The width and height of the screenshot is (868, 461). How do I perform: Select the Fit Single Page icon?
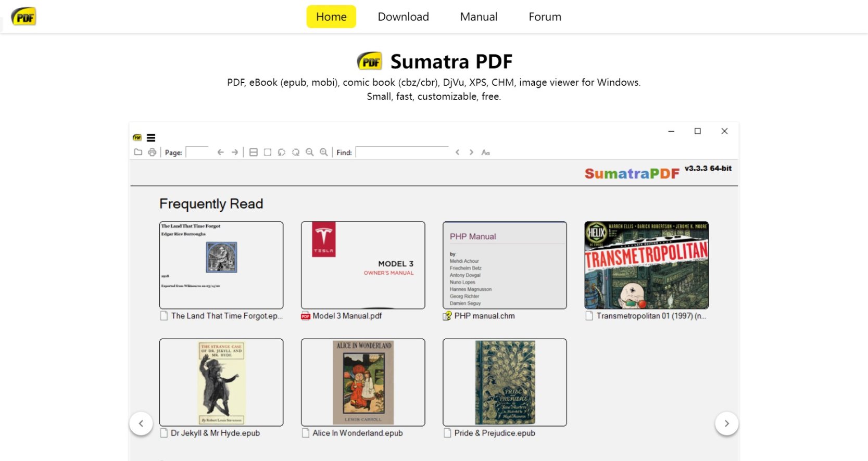pos(268,152)
